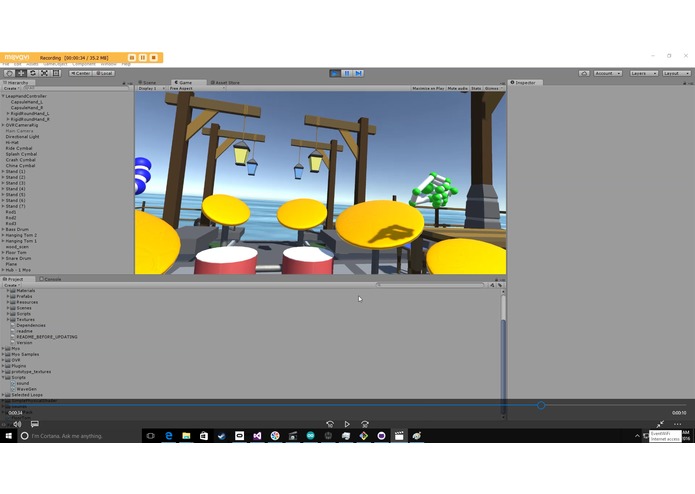Open the Windows Store taskbar icon
The height and width of the screenshot is (494, 695).
pyautogui.click(x=204, y=436)
